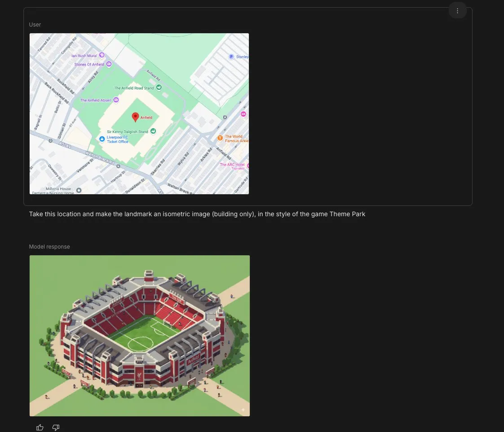The image size is (504, 432).
Task: Click the thumbs up button
Action: point(40,428)
